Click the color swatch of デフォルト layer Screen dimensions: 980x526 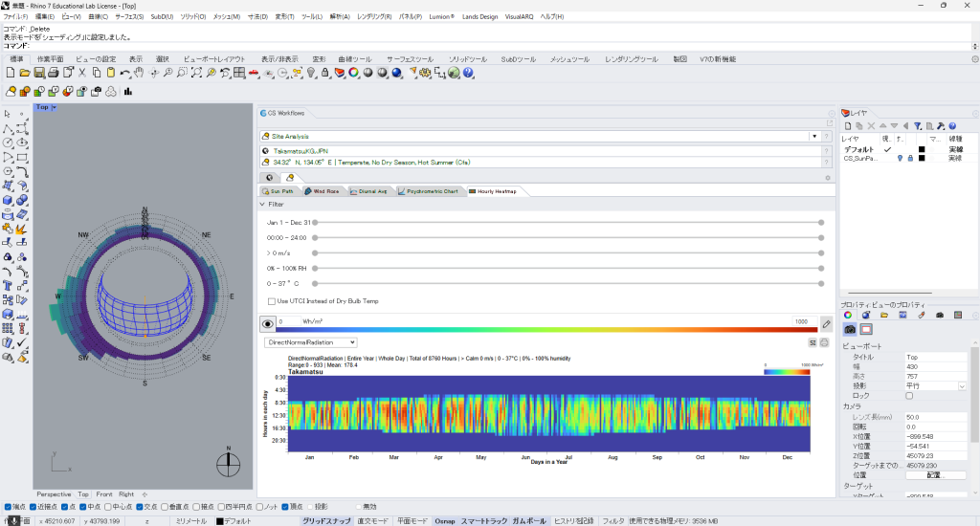[x=922, y=149]
